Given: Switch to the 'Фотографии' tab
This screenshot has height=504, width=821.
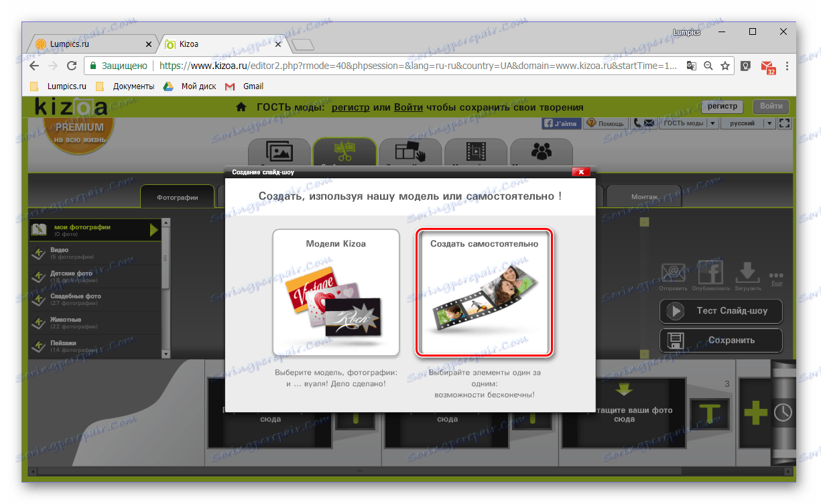Looking at the screenshot, I should coord(178,197).
